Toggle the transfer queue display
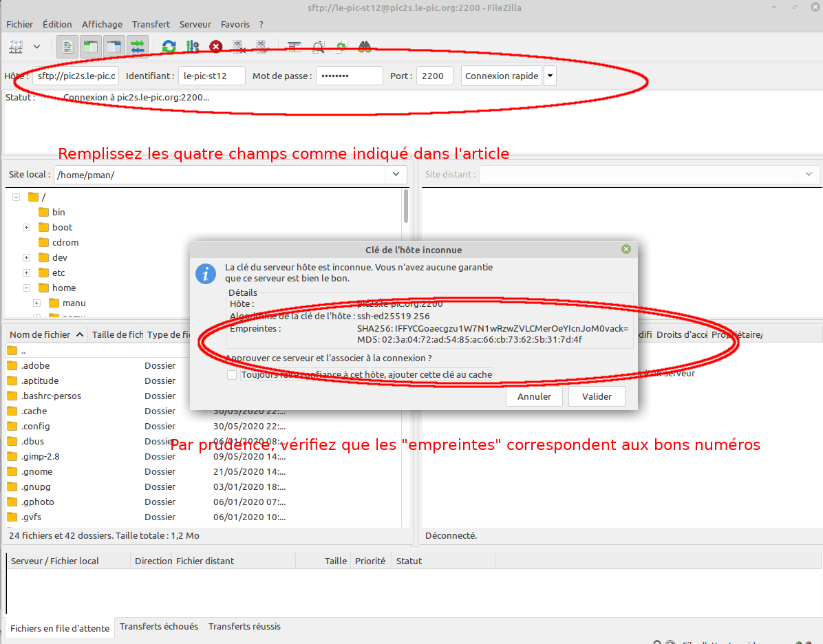Image resolution: width=823 pixels, height=644 pixels. tap(138, 47)
